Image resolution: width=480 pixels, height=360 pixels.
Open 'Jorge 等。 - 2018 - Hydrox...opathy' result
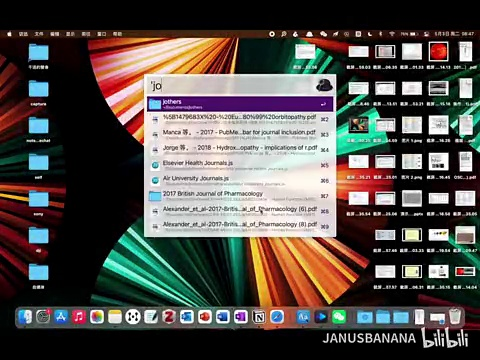240,150
